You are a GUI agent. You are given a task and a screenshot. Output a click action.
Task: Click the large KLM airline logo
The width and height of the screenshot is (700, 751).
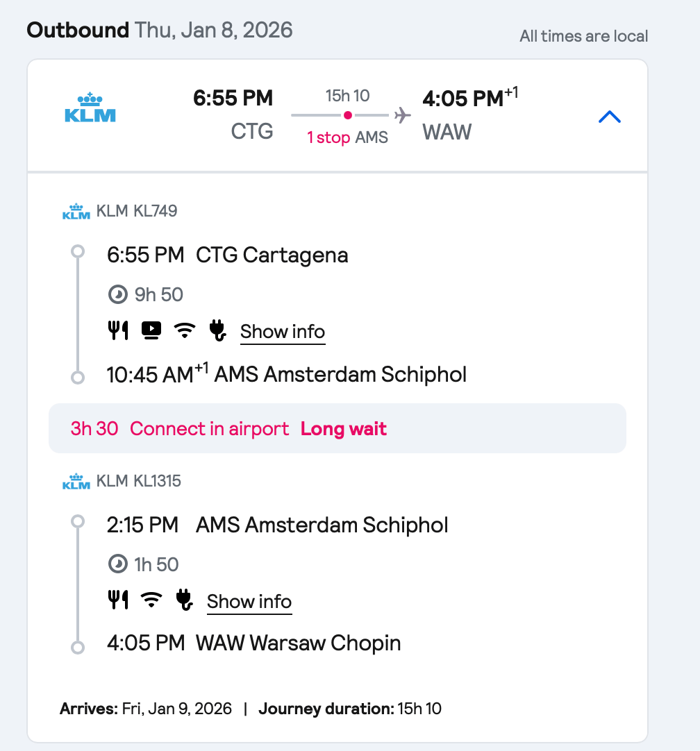(x=90, y=108)
